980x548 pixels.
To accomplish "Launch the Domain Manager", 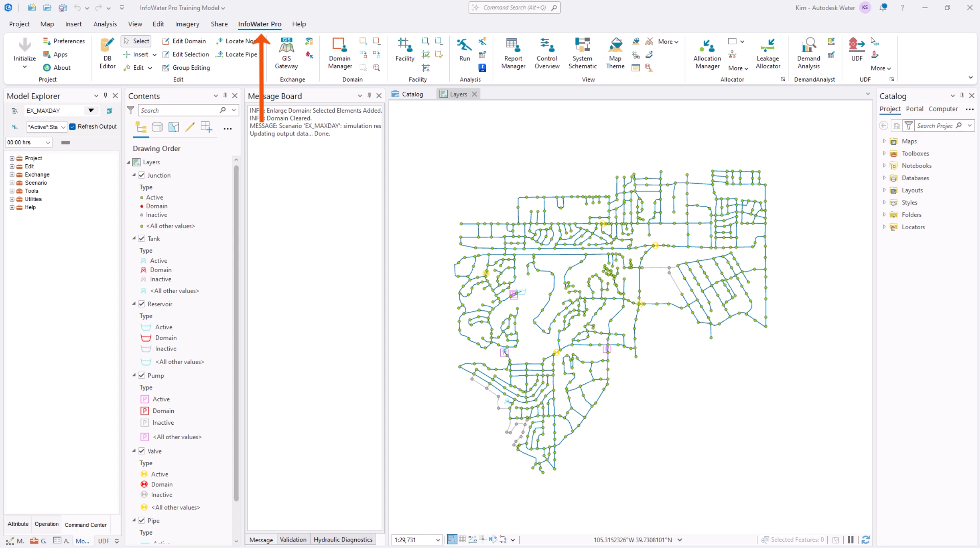I will pos(339,53).
